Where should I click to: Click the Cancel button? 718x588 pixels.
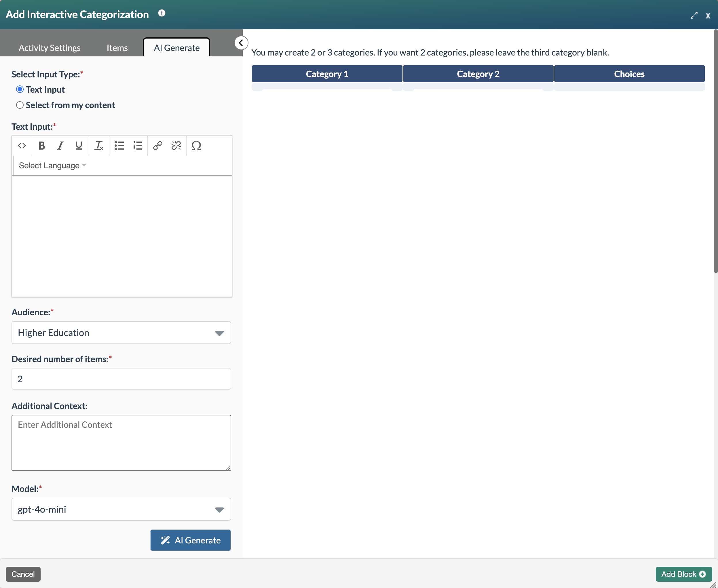point(23,574)
